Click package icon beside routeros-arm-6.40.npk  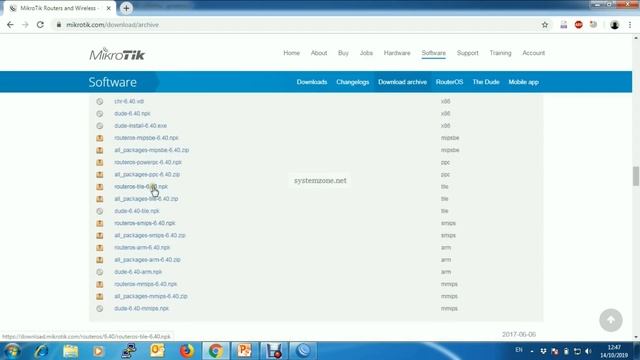(100, 248)
